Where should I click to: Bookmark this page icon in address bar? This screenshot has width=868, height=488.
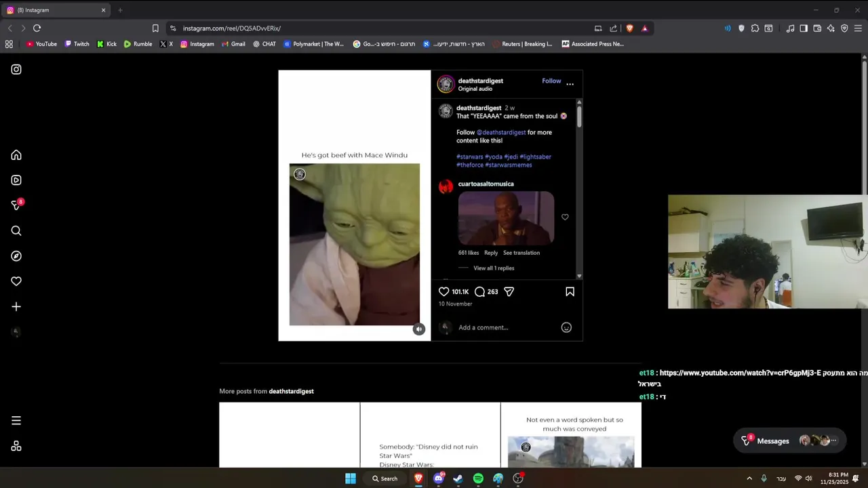(x=155, y=28)
